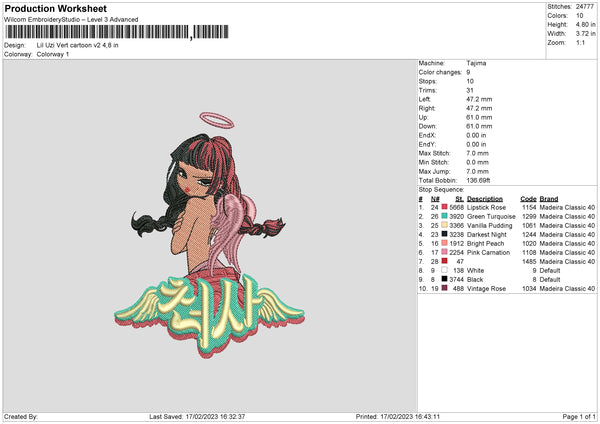Click the Lipstick Rose color swatch
Viewport: 600px width, 424px height.
(444, 207)
